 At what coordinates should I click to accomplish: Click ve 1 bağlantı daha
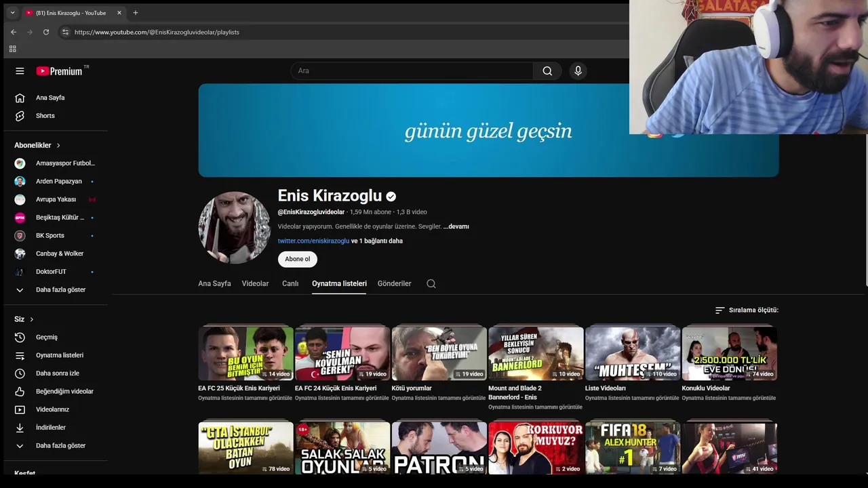coord(377,241)
